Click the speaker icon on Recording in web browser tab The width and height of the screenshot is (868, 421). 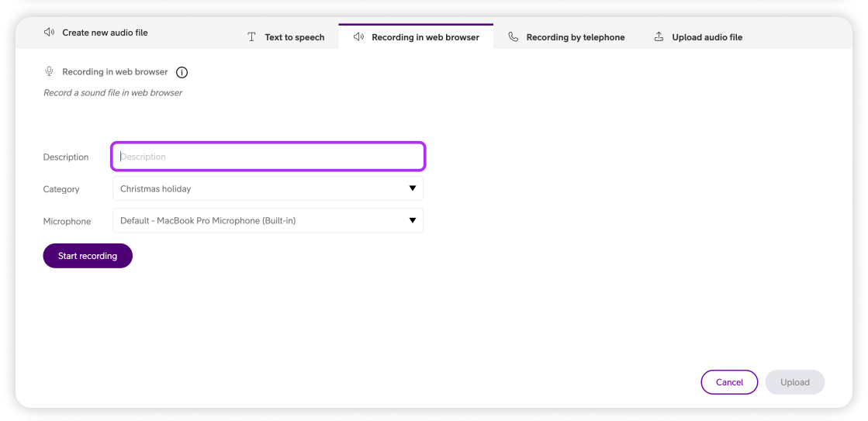tap(358, 37)
